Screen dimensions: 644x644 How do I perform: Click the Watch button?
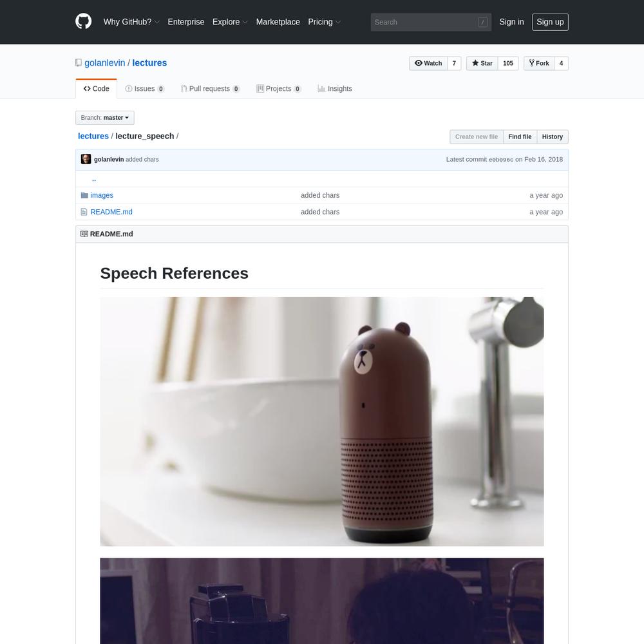(428, 63)
